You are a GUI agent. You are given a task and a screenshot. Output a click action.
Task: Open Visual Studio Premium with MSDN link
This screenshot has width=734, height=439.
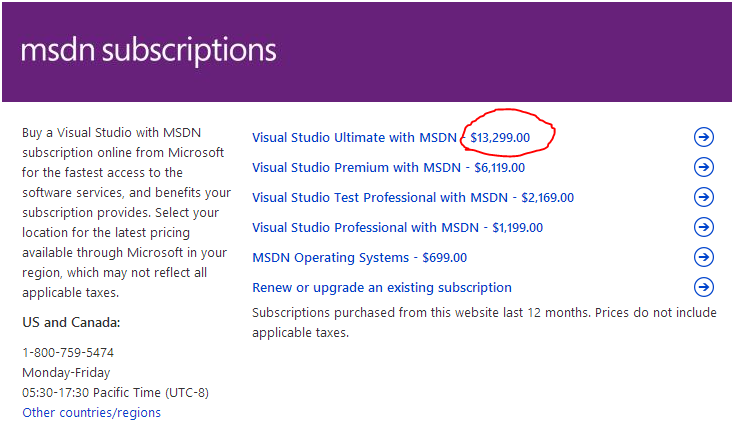coord(356,167)
